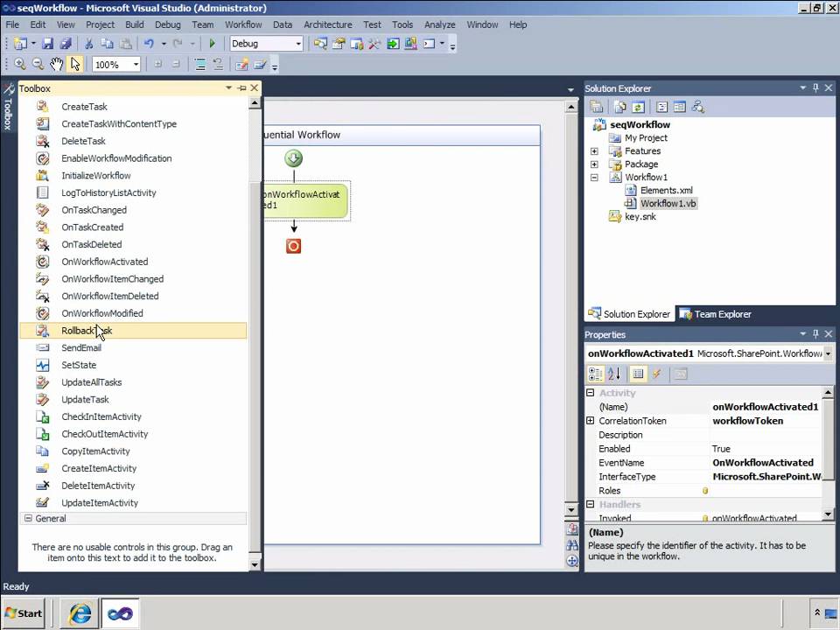Switch to the Solution Explorer tab

[629, 314]
